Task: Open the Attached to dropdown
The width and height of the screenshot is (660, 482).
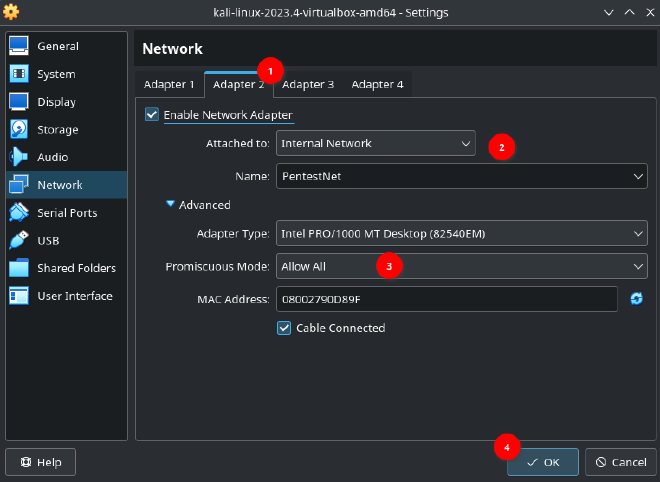Action: coord(376,143)
